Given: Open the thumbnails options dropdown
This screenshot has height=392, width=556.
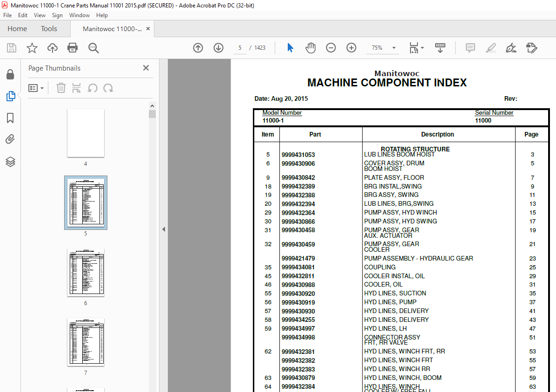Looking at the screenshot, I should click(36, 88).
